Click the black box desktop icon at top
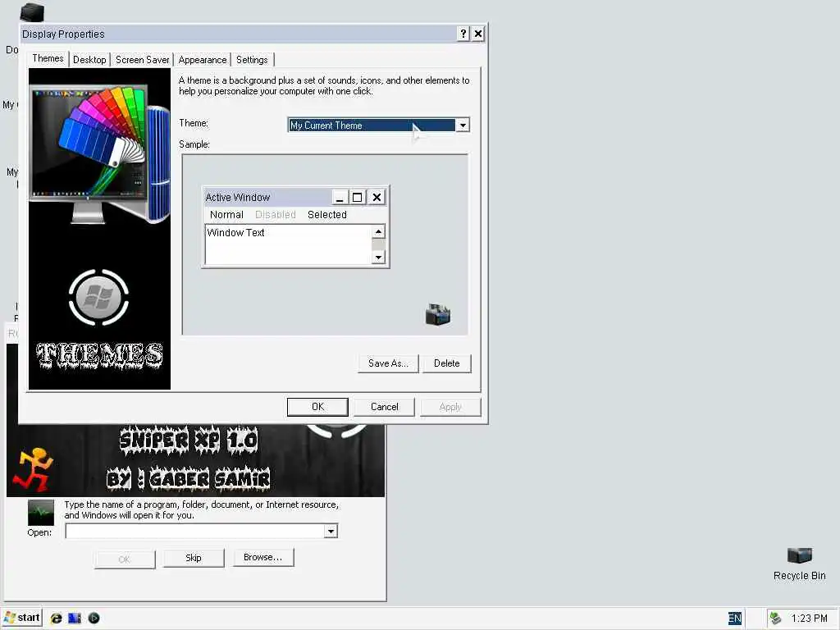Image resolution: width=840 pixels, height=630 pixels. coord(32,12)
